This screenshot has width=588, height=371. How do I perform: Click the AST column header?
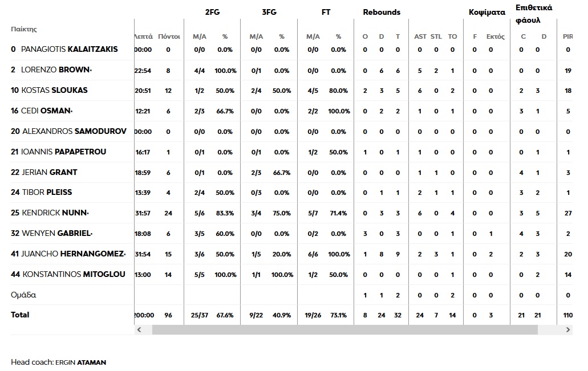[x=420, y=36]
